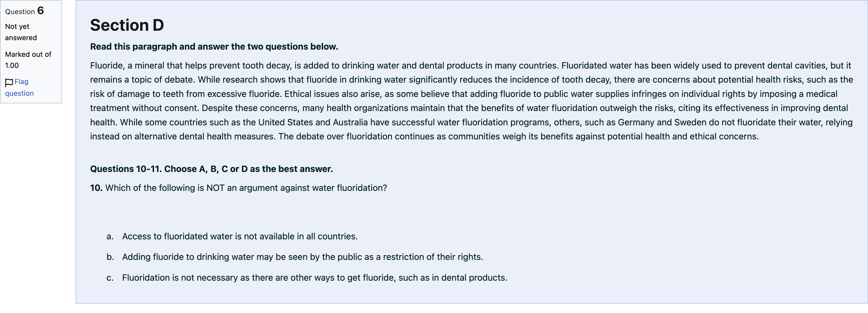The width and height of the screenshot is (868, 313).
Task: Click the word 'Fluoride' starting the paragraph
Action: point(107,65)
